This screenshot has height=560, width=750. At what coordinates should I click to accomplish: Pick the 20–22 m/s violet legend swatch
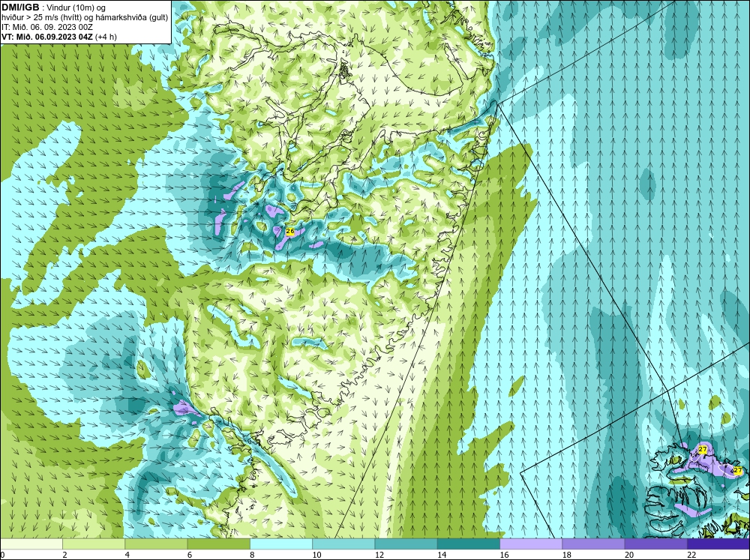pyautogui.click(x=656, y=544)
